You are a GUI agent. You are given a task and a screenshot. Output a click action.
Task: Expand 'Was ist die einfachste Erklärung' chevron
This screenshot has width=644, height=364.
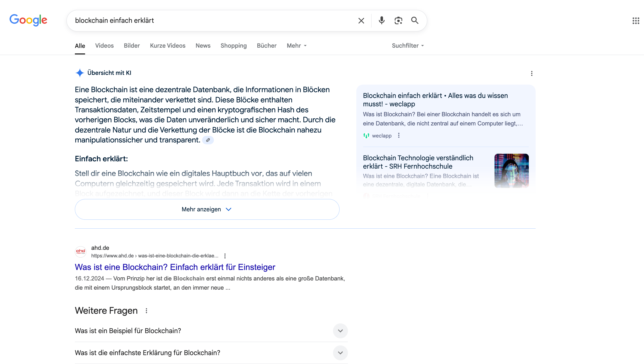[x=340, y=353]
